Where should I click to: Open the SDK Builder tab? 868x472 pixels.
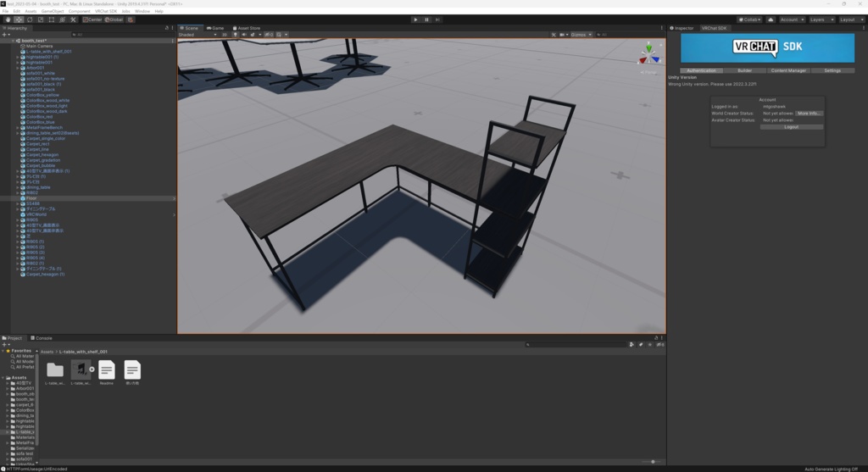coord(744,70)
